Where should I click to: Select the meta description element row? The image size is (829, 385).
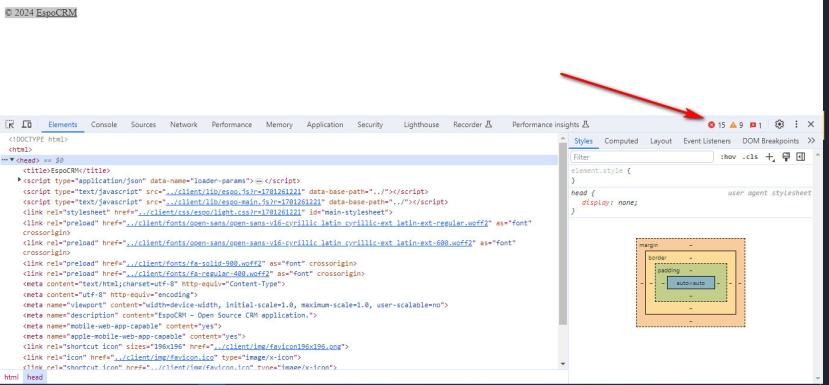tap(279, 315)
